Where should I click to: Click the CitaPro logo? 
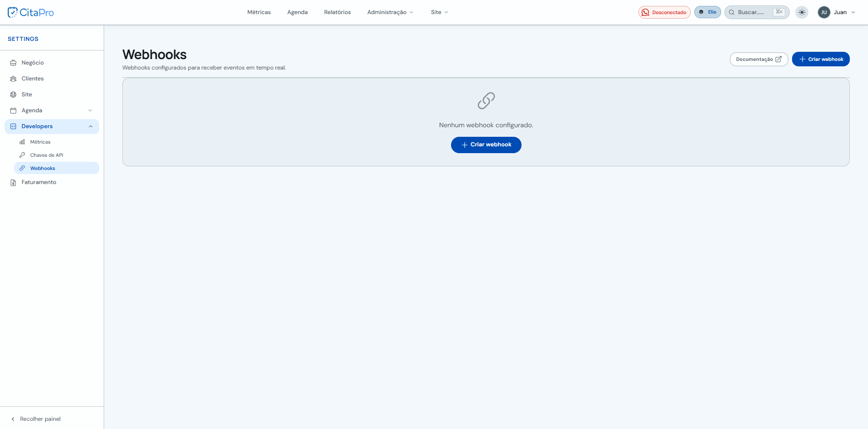coord(31,12)
